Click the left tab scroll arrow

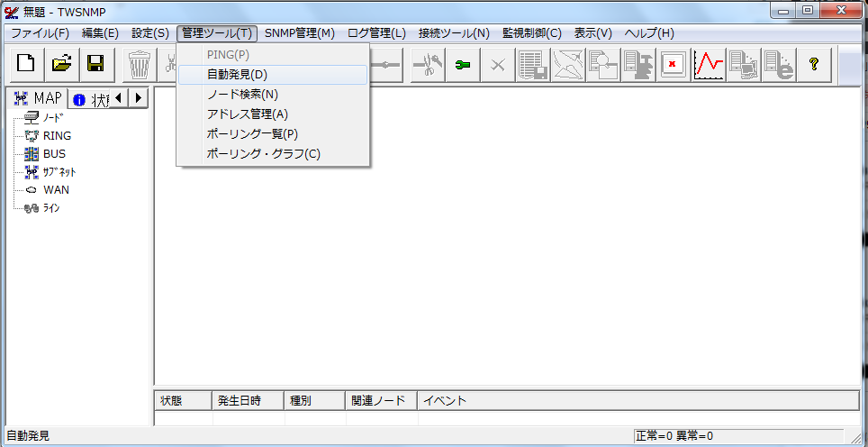point(119,98)
